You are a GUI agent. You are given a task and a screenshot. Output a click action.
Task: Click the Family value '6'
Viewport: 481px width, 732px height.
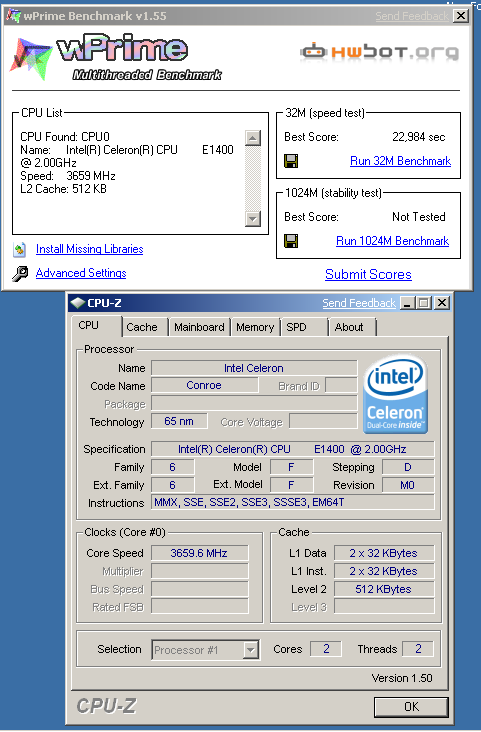[x=172, y=467]
